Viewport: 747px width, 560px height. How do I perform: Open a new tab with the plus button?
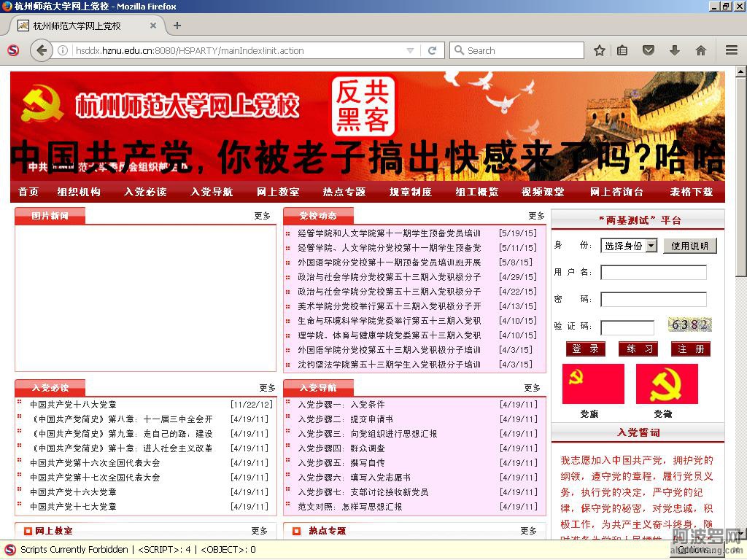point(177,26)
